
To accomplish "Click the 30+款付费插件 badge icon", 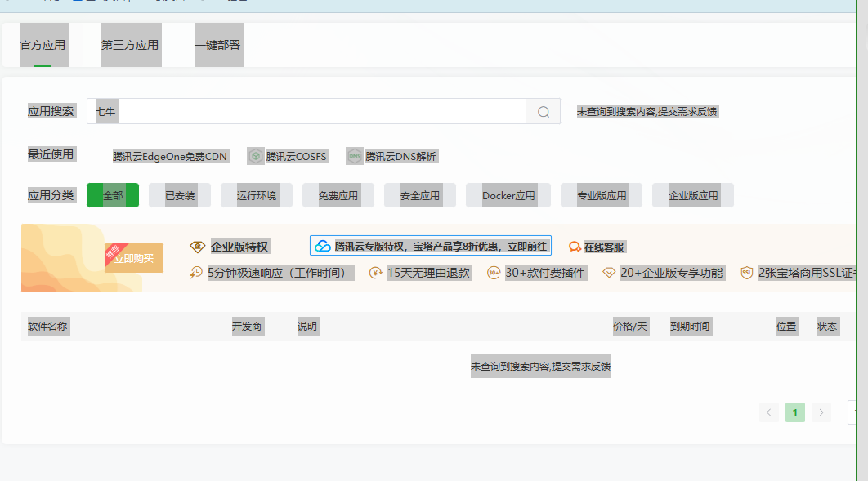I will coord(493,273).
